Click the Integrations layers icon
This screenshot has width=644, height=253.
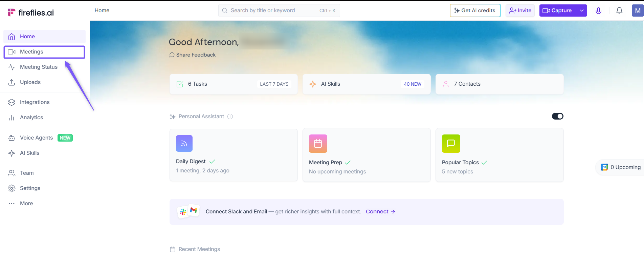(12, 102)
